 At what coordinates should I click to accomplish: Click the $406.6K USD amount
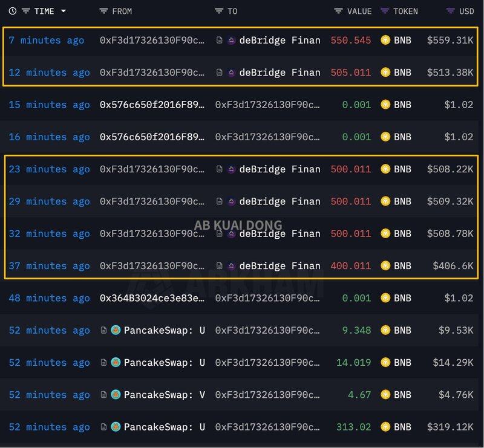tap(453, 265)
